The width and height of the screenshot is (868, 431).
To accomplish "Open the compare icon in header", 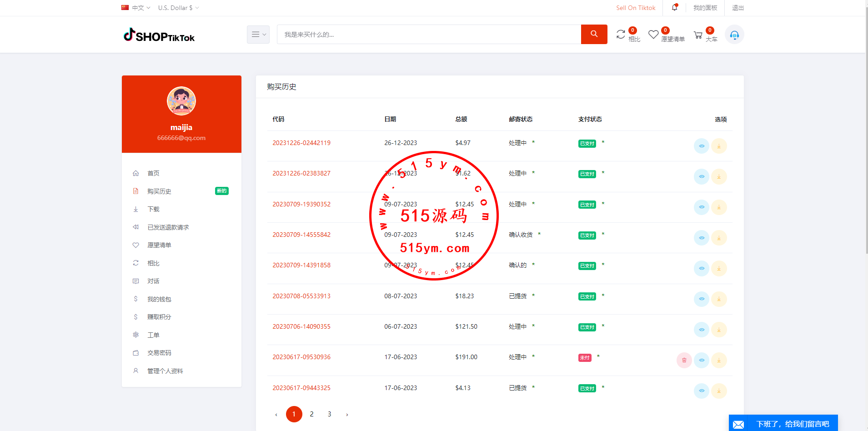I will [621, 35].
